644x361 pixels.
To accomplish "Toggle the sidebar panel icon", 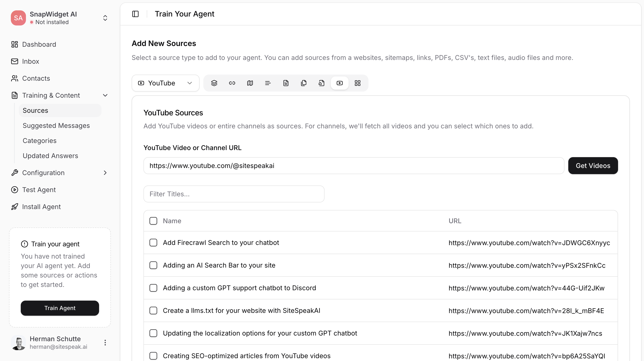I will pos(135,14).
